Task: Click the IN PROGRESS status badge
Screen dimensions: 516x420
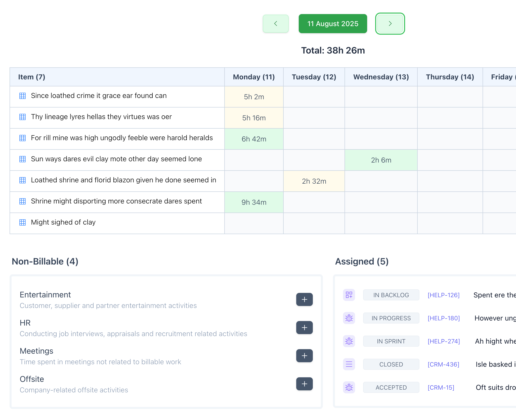Action: 391,318
